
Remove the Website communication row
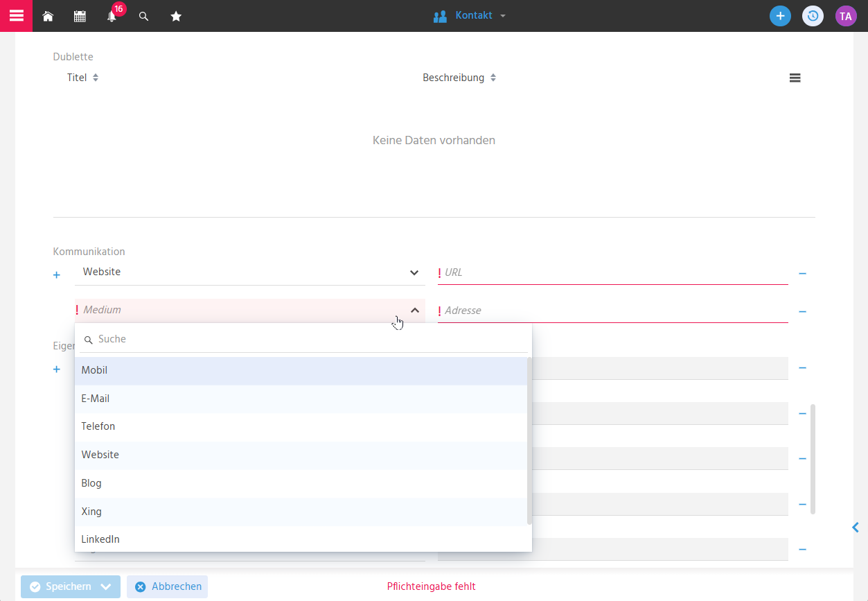(x=802, y=274)
